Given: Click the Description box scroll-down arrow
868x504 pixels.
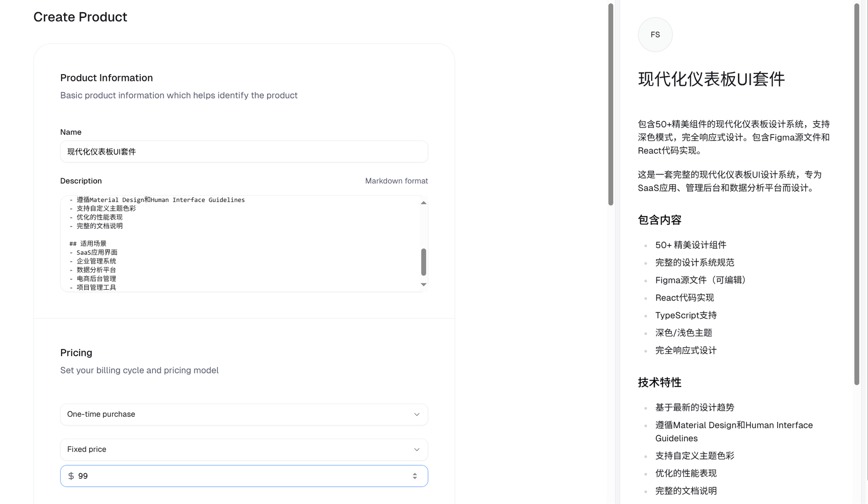Looking at the screenshot, I should 424,284.
